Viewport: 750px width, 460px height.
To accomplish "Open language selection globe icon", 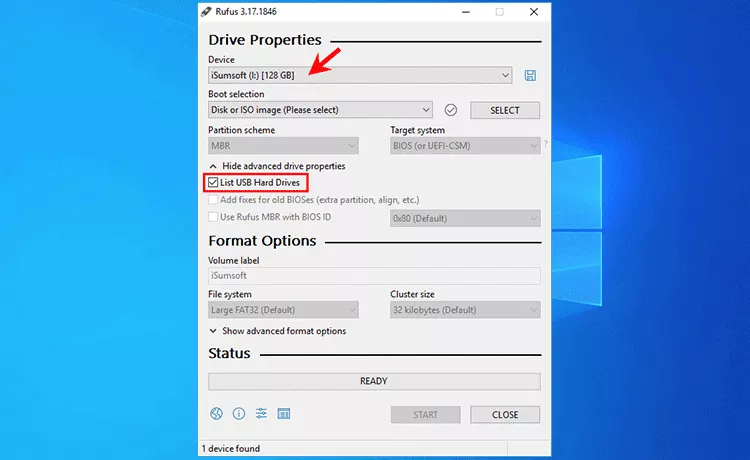I will pos(216,414).
